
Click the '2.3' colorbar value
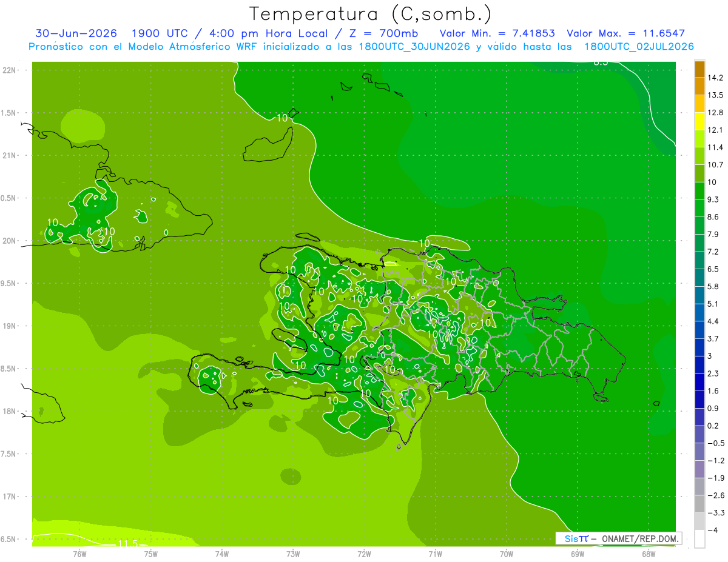713,373
